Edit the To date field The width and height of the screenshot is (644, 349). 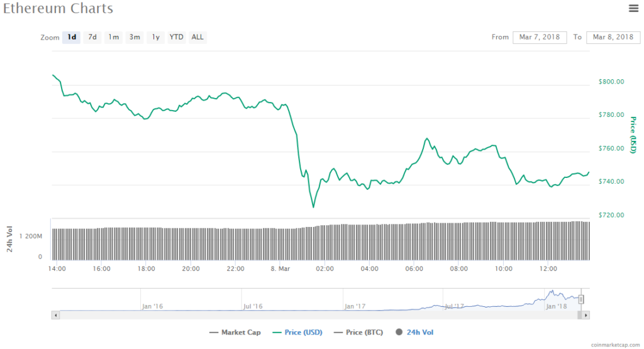pos(613,37)
